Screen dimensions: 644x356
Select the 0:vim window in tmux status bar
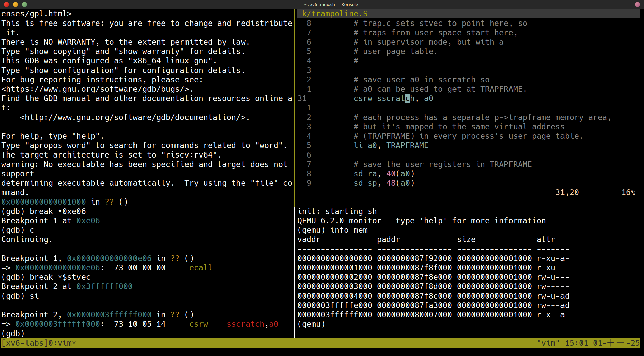click(x=62, y=343)
